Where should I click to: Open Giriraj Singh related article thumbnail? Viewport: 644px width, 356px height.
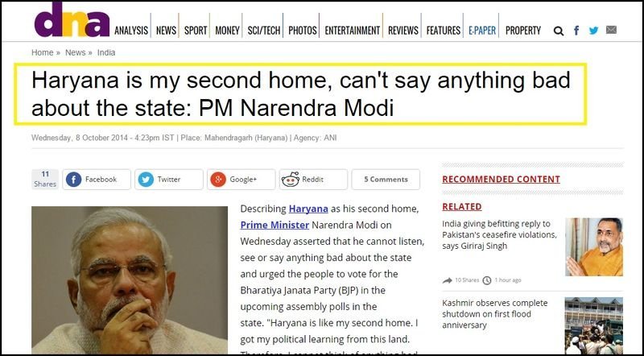594,246
